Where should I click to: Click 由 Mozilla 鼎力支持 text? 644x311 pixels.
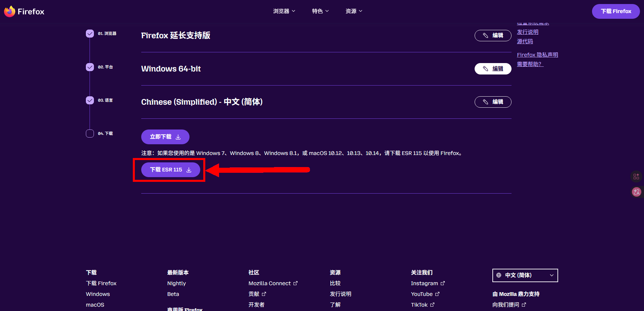[x=516, y=294]
